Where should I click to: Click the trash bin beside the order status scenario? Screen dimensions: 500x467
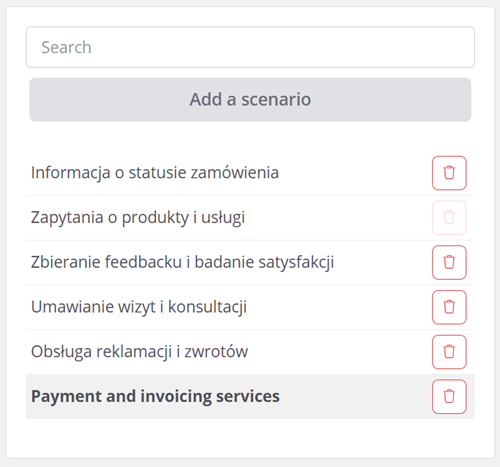449,173
